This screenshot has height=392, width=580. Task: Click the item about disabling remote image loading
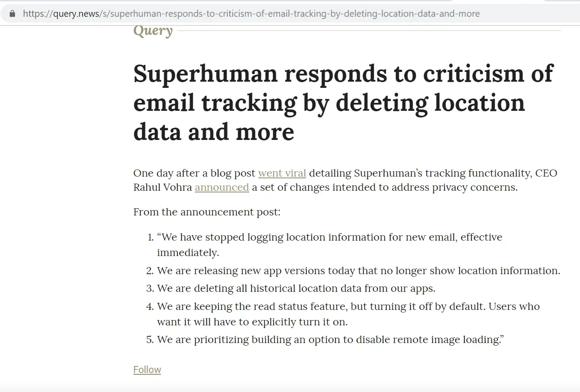click(330, 339)
